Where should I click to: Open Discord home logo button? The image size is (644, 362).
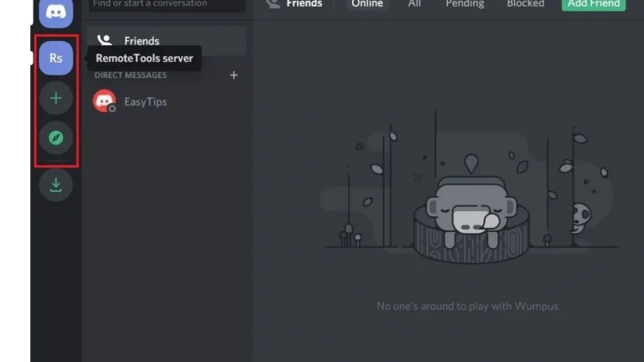[56, 13]
